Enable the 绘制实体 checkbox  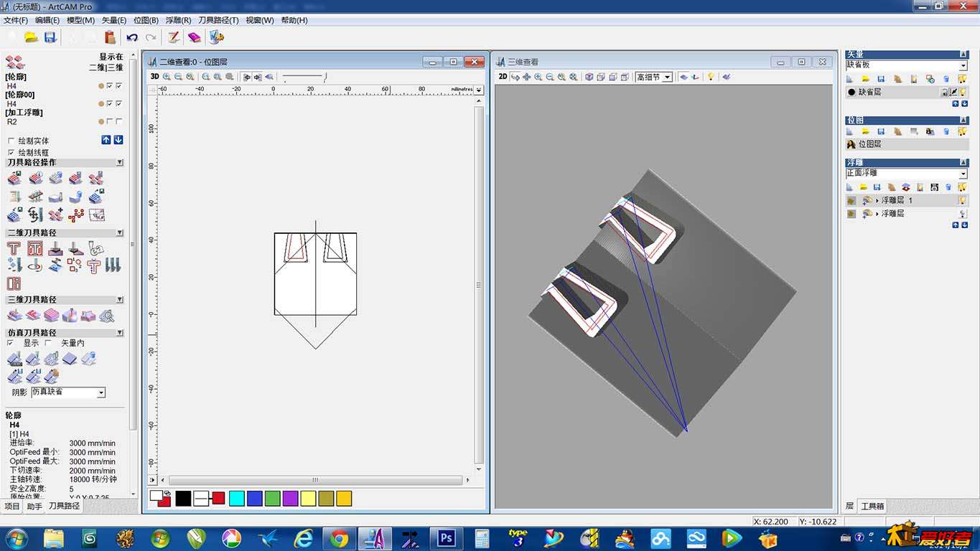pos(11,141)
